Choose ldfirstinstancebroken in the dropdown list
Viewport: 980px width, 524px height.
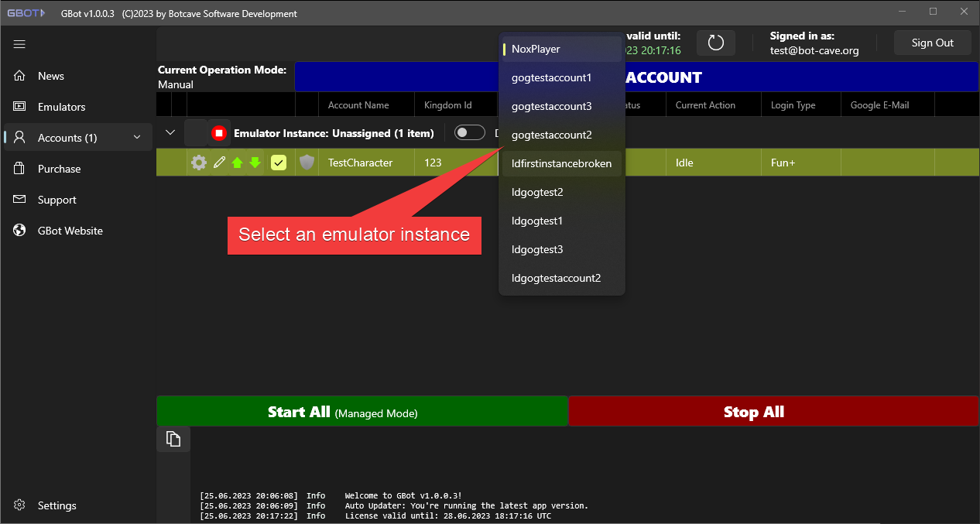point(561,163)
